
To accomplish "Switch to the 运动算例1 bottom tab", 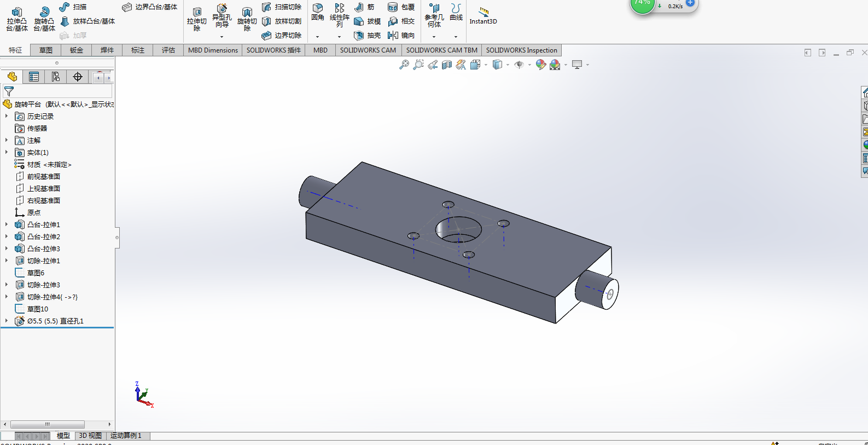I will pyautogui.click(x=126, y=436).
